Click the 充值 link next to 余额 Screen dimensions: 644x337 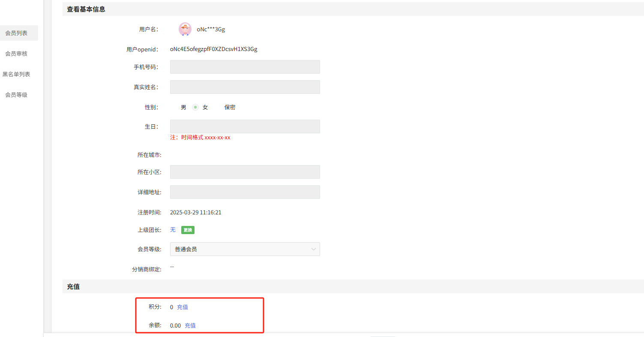coord(190,325)
